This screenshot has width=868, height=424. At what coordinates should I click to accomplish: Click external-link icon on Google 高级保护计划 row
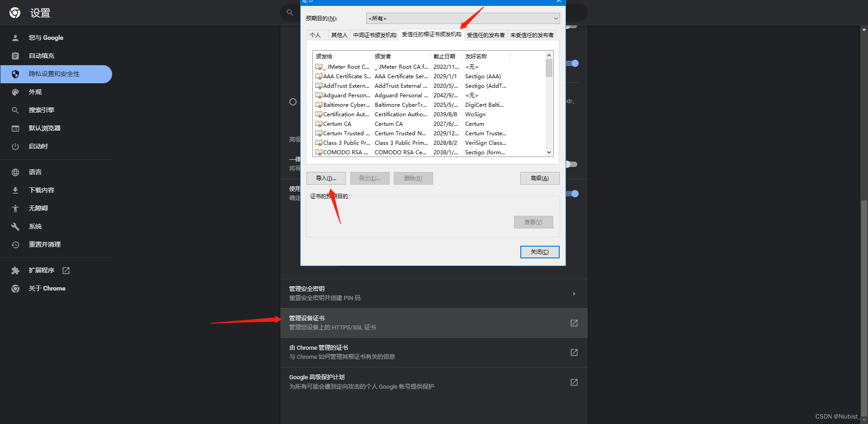pyautogui.click(x=574, y=382)
